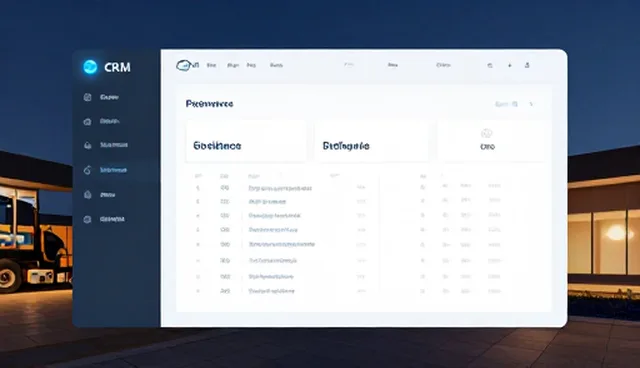Click the icon beside the highlighted sidebar item
This screenshot has height=368, width=640.
tap(87, 170)
